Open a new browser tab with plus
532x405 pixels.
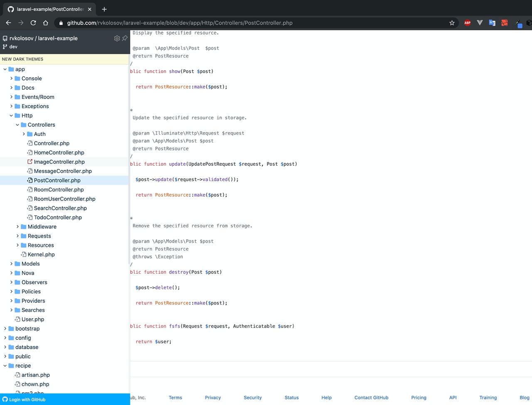[x=104, y=9]
